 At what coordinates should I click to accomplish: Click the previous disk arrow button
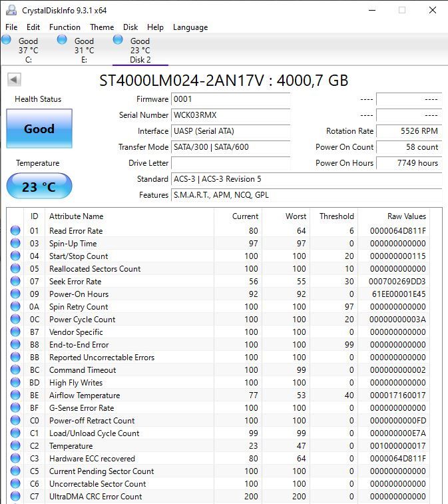pos(14,79)
